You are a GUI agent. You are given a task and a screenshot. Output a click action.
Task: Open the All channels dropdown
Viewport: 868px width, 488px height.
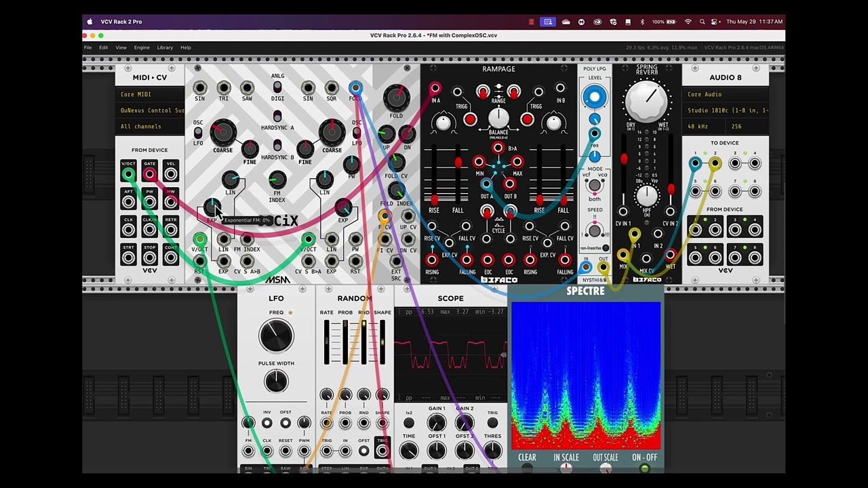(x=150, y=126)
